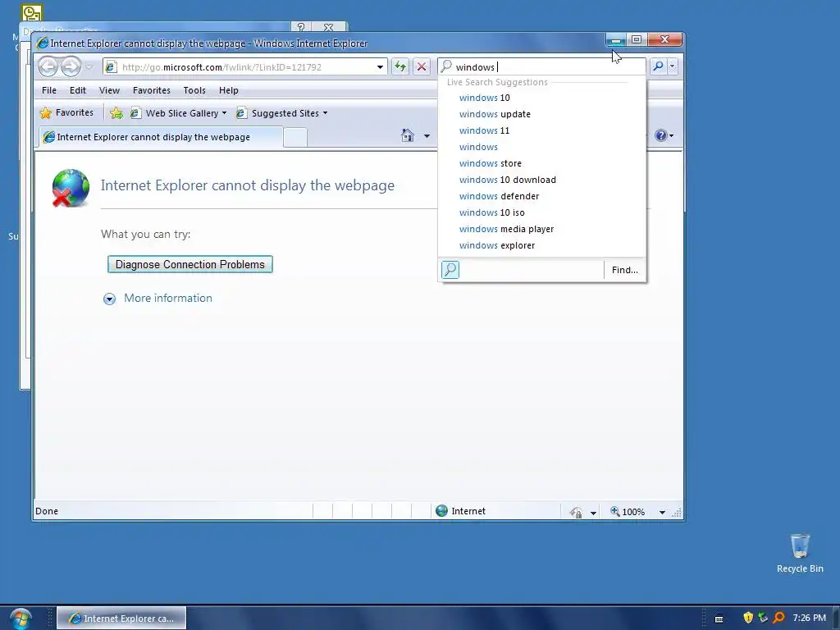Click the red Stop loading icon
Viewport: 840px width, 630px height.
pos(422,67)
